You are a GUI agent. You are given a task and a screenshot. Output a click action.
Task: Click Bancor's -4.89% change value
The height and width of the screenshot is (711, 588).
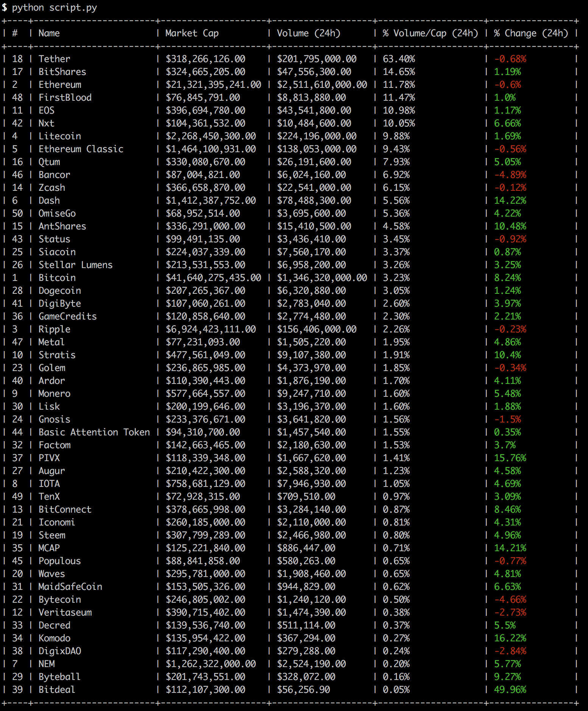click(510, 175)
